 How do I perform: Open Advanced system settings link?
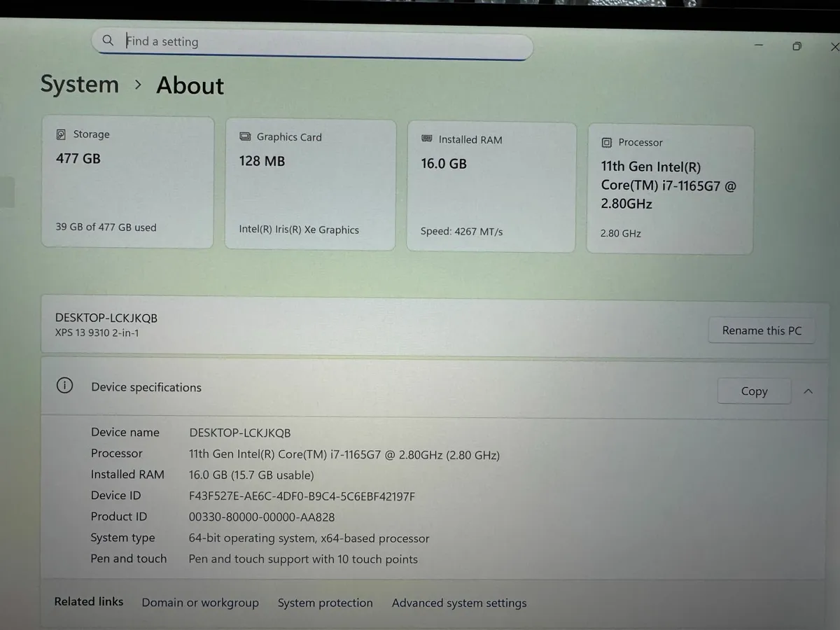(x=459, y=603)
